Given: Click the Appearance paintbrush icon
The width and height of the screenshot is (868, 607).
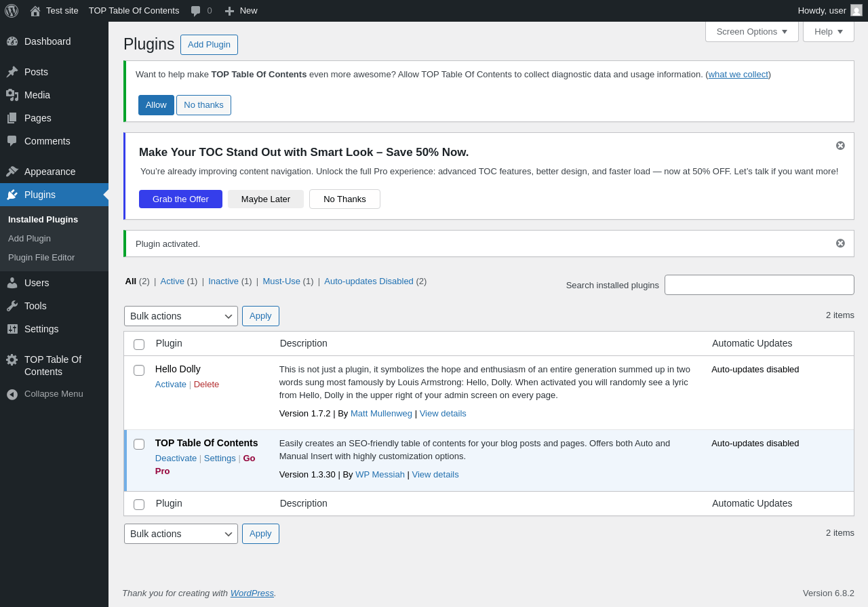Looking at the screenshot, I should (x=12, y=172).
